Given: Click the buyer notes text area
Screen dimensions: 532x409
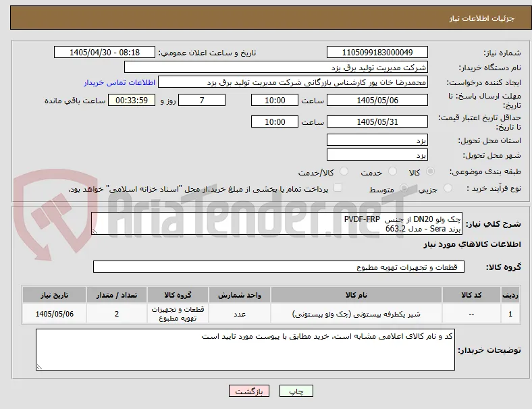Looking at the screenshot, I should point(245,350).
